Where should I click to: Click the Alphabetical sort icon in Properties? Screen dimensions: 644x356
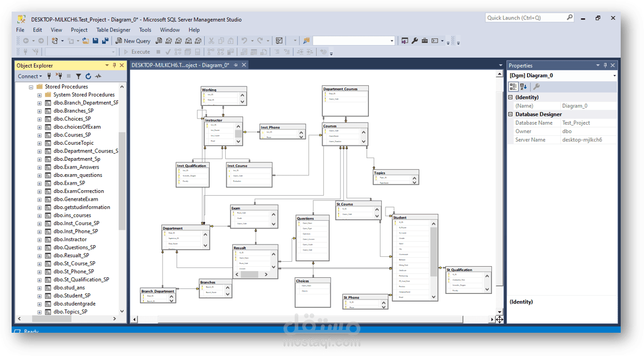(x=523, y=87)
